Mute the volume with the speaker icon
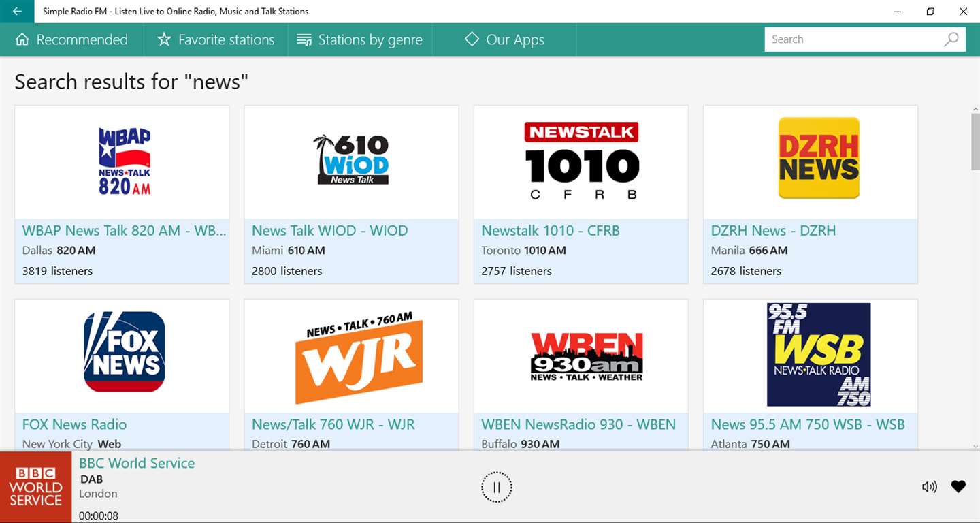Screen dimensions: 980x523 [x=929, y=486]
